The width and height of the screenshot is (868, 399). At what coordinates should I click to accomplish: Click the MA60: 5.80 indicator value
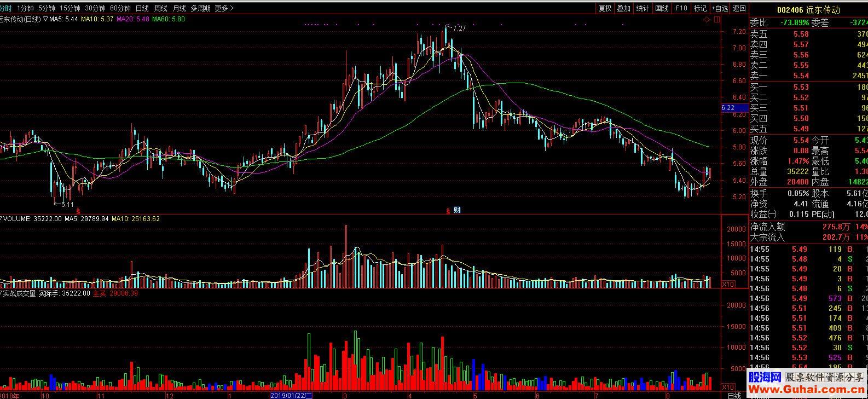[169, 19]
